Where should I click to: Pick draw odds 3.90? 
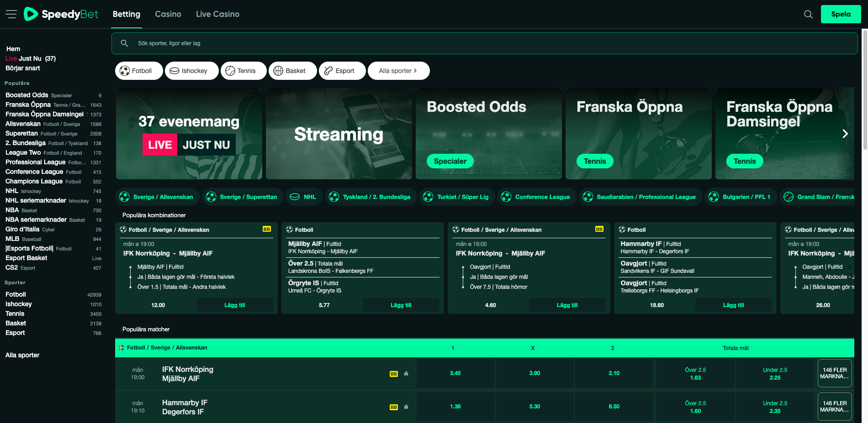[x=535, y=373]
